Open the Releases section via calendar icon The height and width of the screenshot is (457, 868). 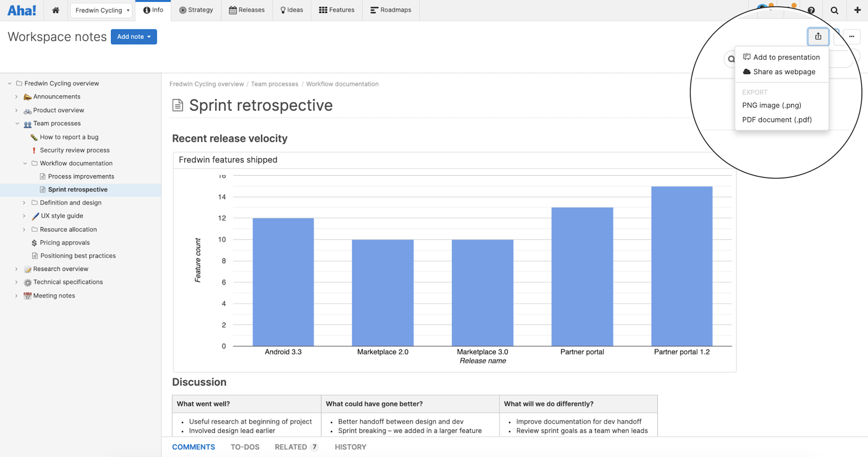[233, 10]
